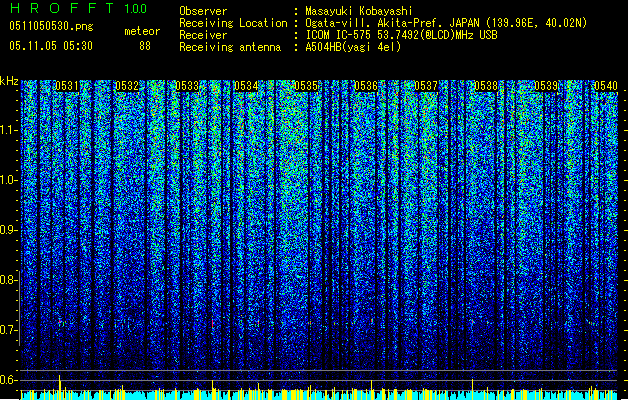Viewport: 629px width, 400px height.
Task: Click the 0.7 kHz axis label
Action: tap(8, 330)
